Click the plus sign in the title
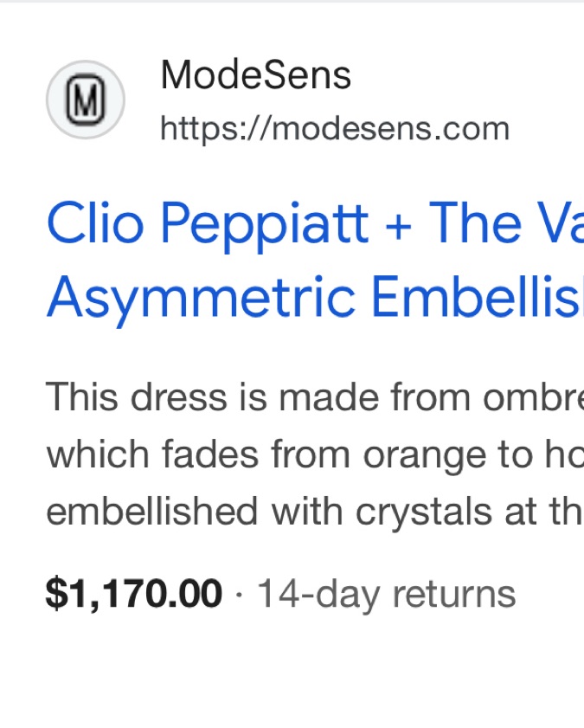 [399, 225]
